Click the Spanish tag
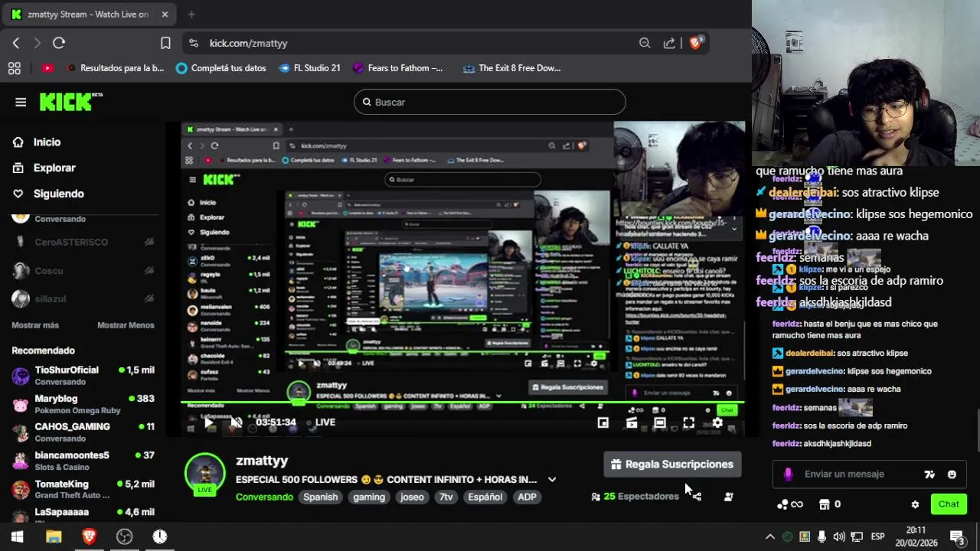This screenshot has height=551, width=980. (320, 497)
